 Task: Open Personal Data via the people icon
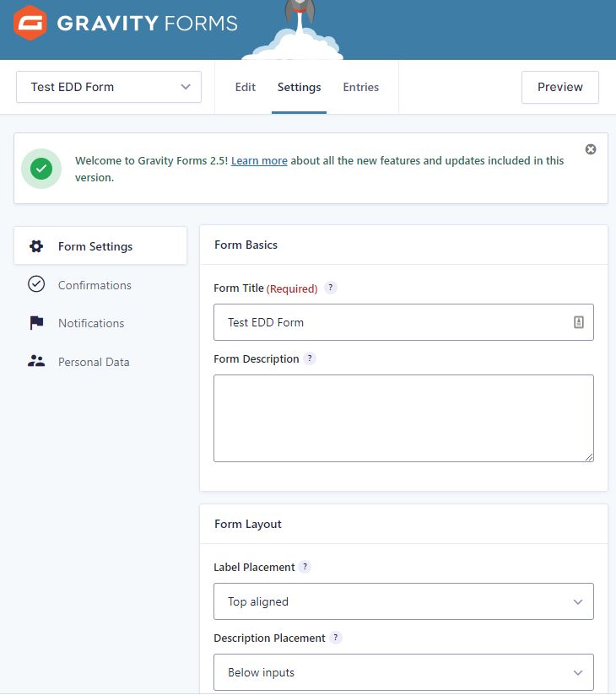(36, 362)
